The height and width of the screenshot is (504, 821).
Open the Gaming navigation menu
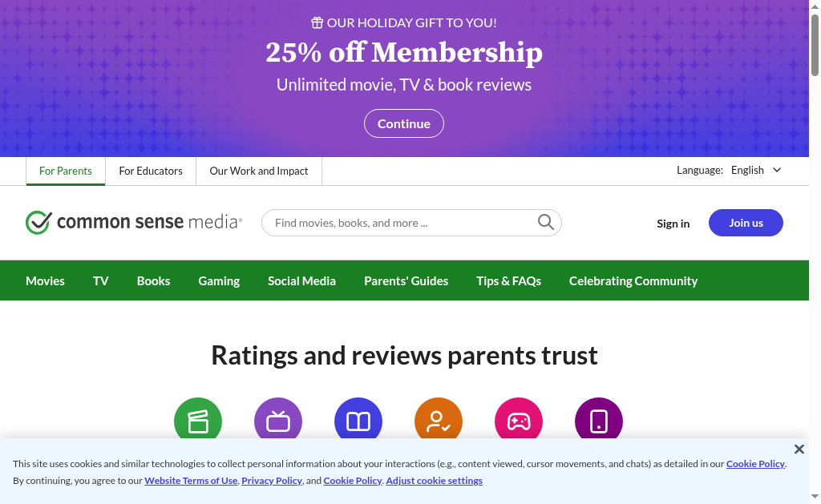point(219,281)
